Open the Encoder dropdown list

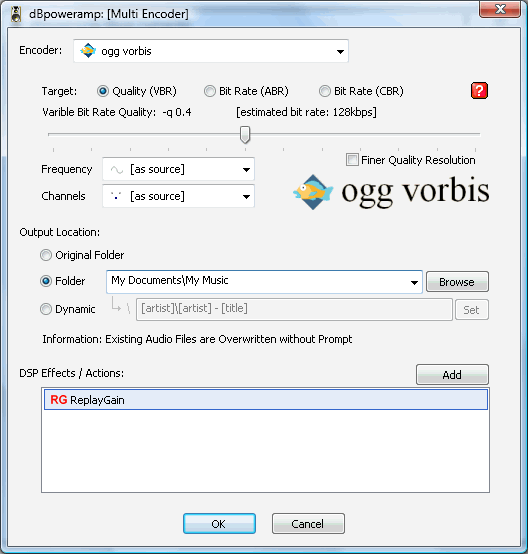(340, 52)
